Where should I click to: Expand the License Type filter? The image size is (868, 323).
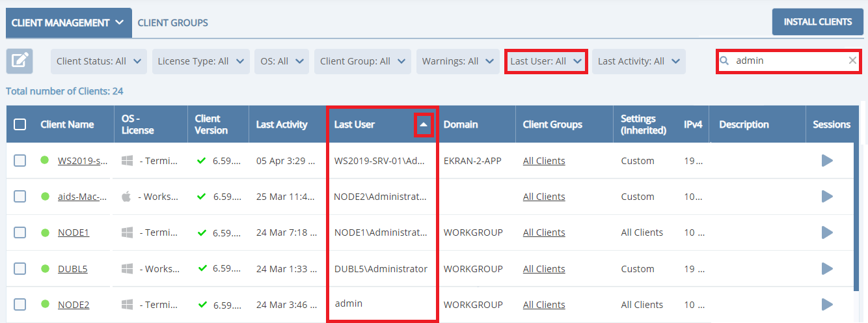201,61
